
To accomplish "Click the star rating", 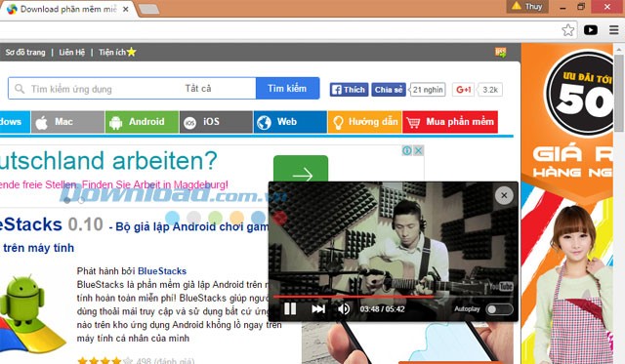I will click(x=104, y=360).
